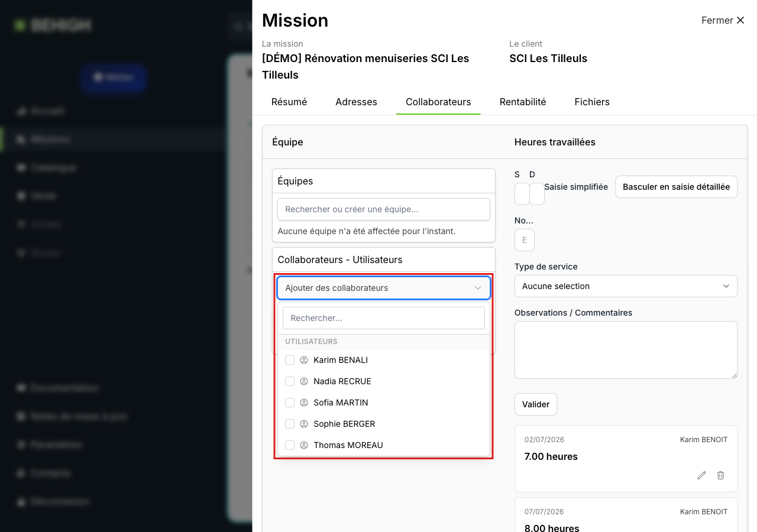Tick the checkbox for Nadia RECRUE
The height and width of the screenshot is (532, 757).
(290, 381)
